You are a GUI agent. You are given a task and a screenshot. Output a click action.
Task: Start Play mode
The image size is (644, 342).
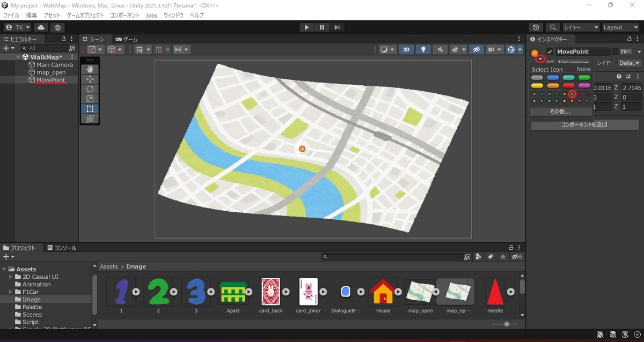click(306, 27)
